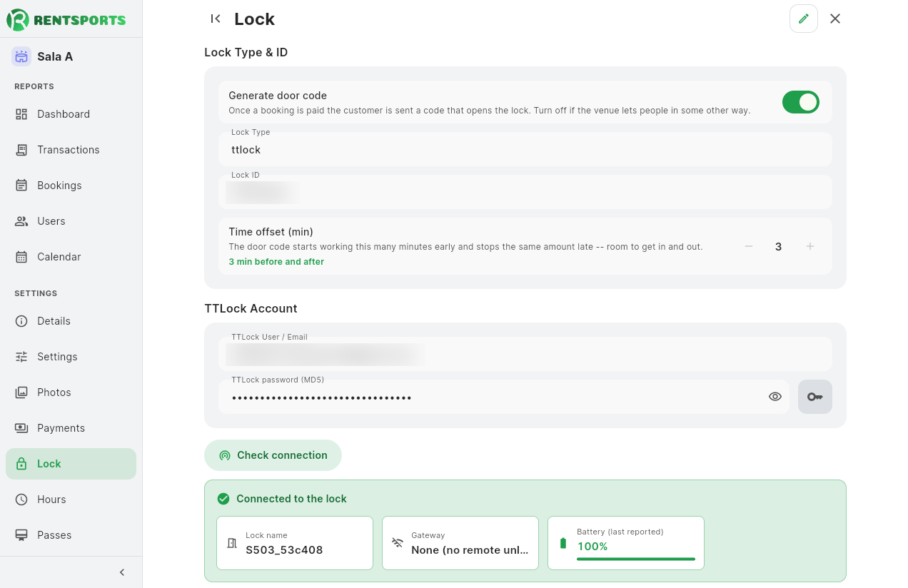Click the RentSports logo
Viewport: 908px width, 588px height.
66,19
